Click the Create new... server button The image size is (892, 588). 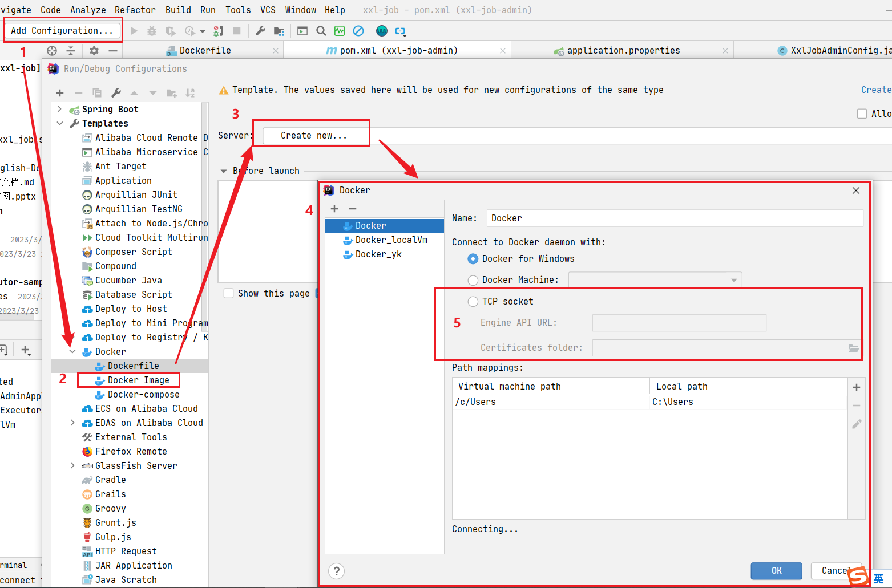(313, 136)
